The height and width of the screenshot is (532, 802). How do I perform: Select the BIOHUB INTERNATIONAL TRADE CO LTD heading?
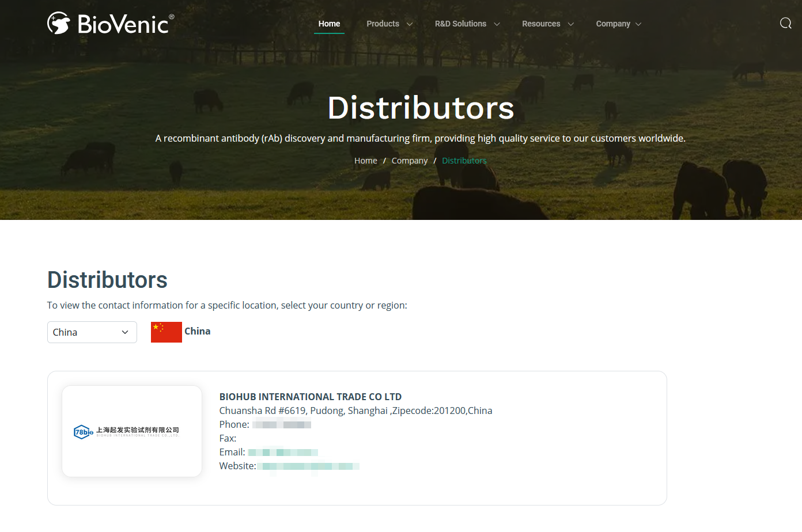[310, 397]
